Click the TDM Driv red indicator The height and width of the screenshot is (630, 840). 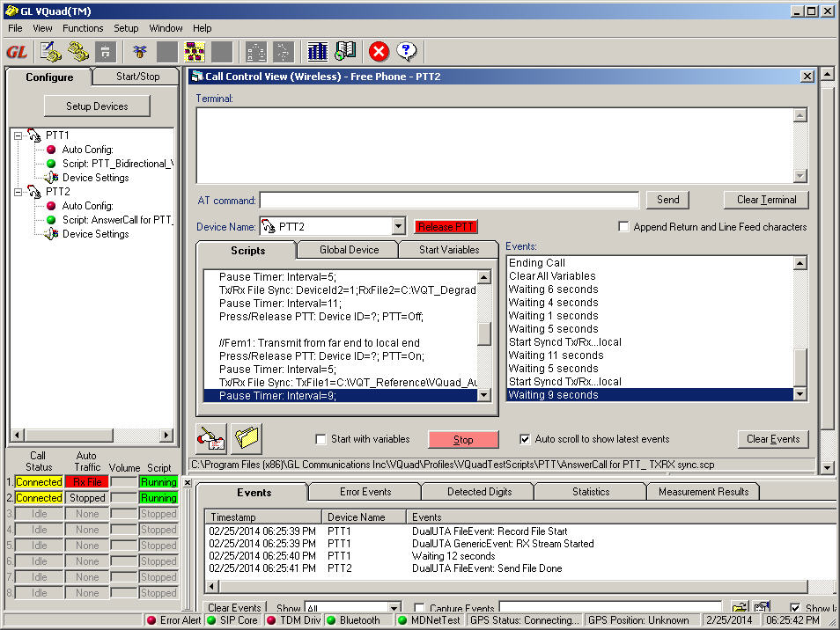click(x=271, y=619)
